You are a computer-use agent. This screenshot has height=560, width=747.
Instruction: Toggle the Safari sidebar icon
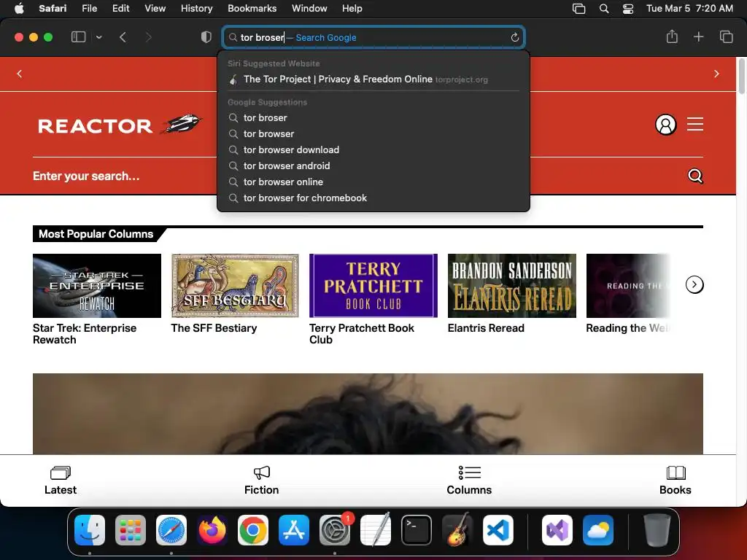pyautogui.click(x=78, y=37)
